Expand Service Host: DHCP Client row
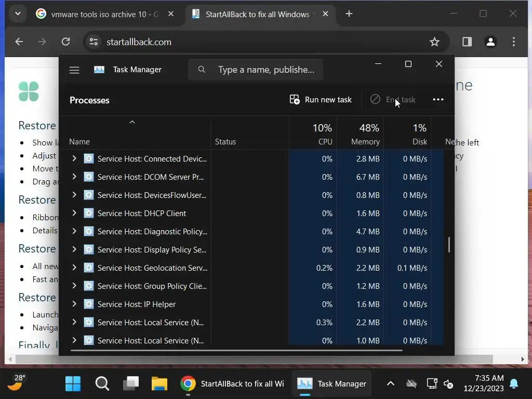The height and width of the screenshot is (399, 532). (74, 213)
